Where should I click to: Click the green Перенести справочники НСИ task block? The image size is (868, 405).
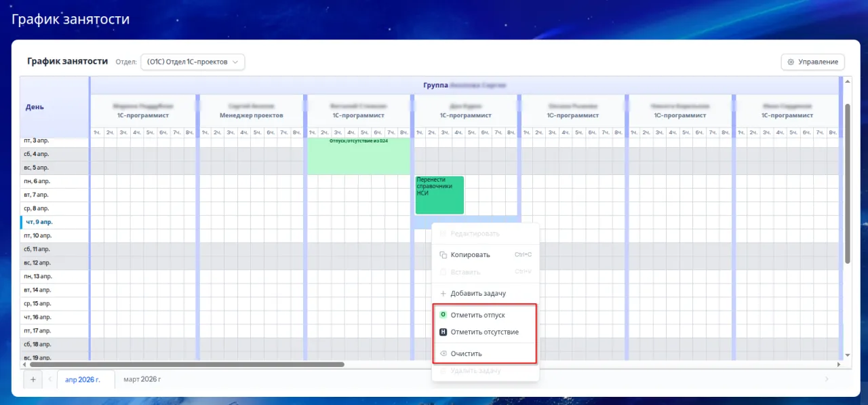pos(439,195)
